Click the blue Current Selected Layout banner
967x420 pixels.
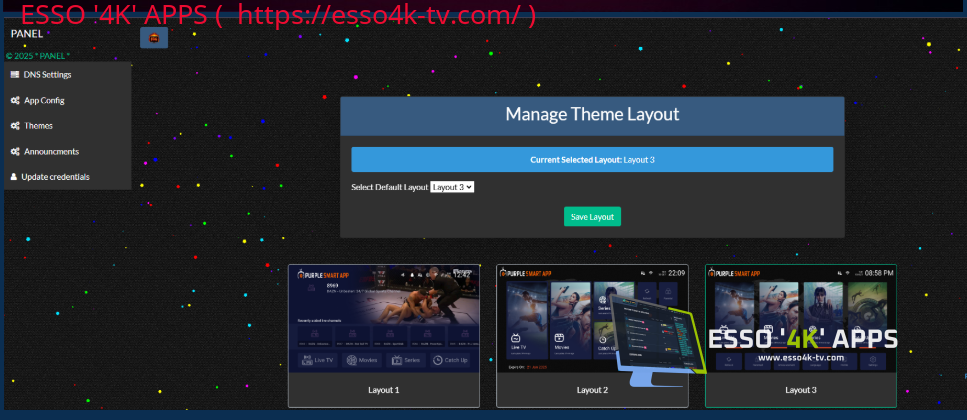click(592, 159)
